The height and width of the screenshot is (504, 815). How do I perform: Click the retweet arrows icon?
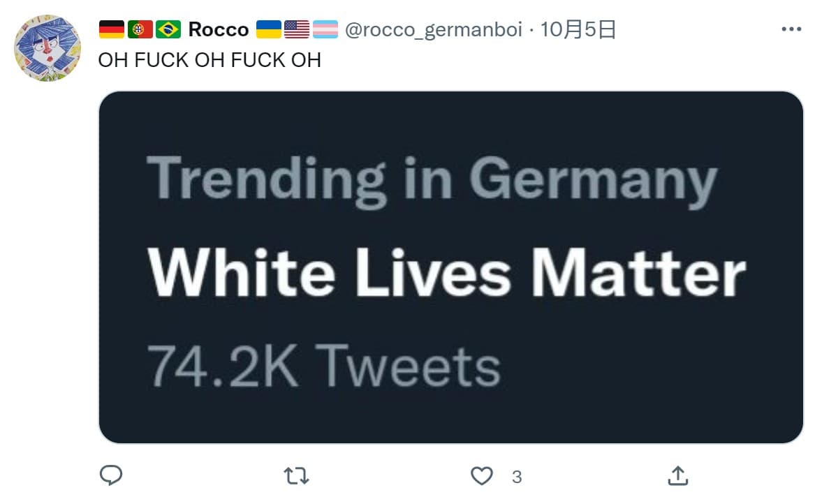tap(296, 475)
